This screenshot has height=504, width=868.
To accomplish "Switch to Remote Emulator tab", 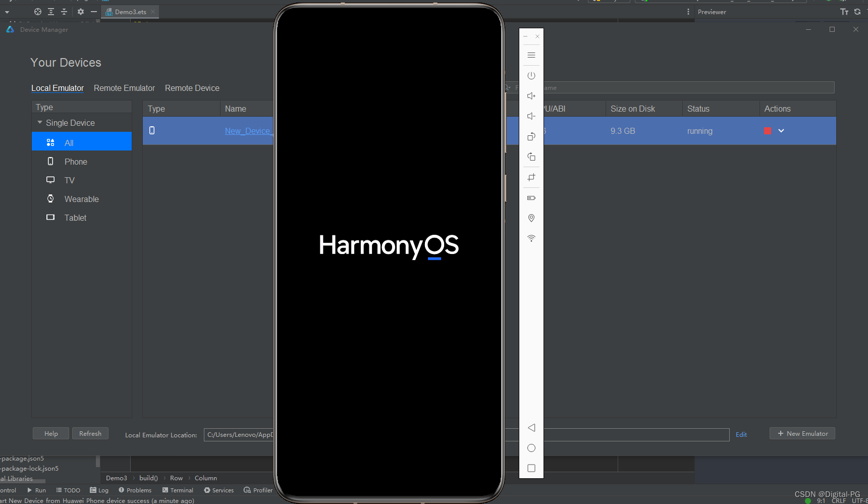I will 124,88.
